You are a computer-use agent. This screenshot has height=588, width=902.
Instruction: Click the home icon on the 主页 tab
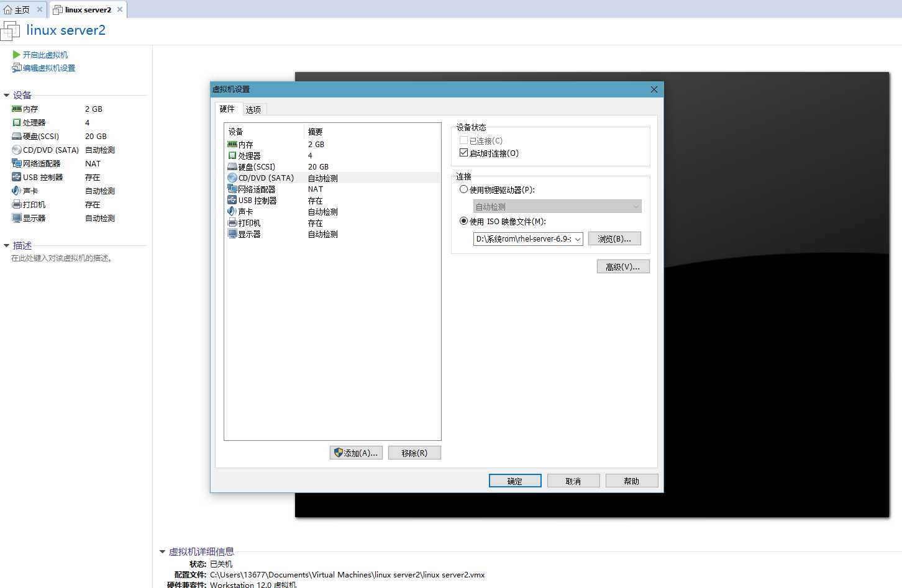8,9
